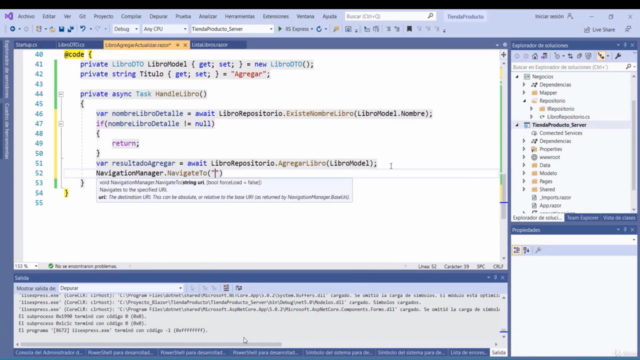640x360 pixels.
Task: Click the new project toolbar icon
Action: tap(39, 29)
